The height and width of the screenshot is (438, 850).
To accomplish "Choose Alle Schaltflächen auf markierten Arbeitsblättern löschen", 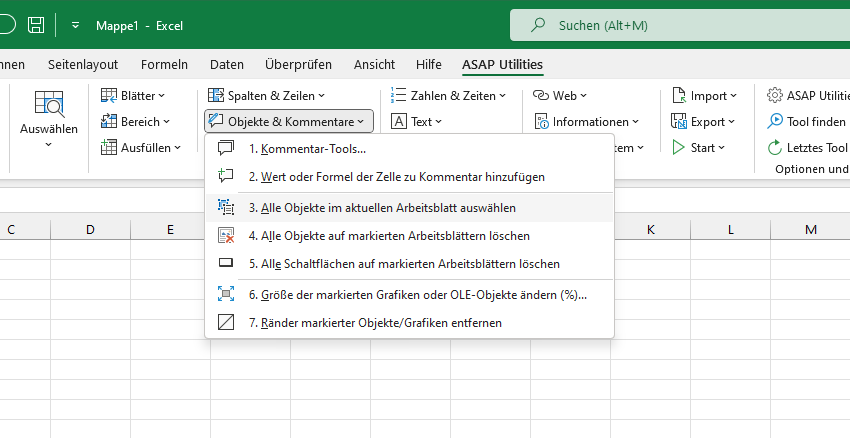I will (409, 264).
